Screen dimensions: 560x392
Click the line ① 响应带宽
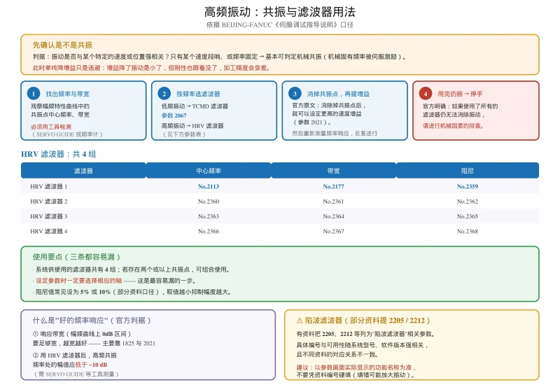(82, 334)
